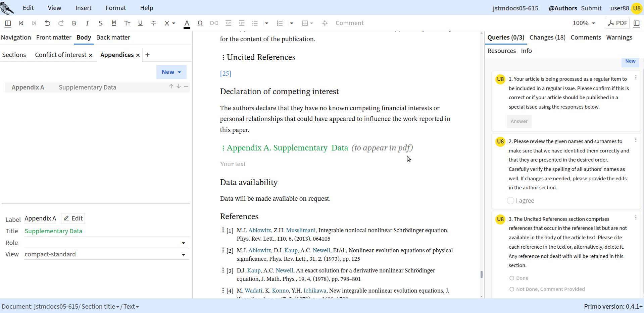Toggle Bold formatting

pos(74,23)
